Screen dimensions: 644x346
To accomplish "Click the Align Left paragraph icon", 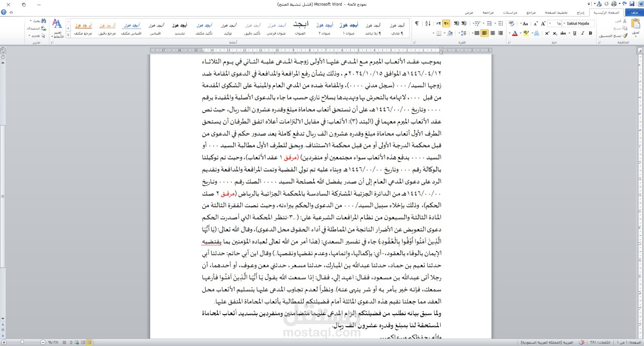I will click(485, 33).
